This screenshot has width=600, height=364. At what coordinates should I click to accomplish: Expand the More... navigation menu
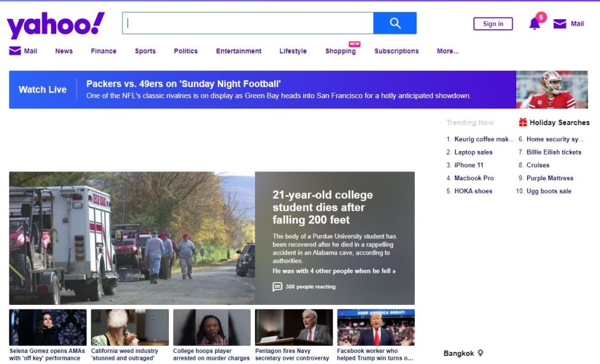(448, 51)
